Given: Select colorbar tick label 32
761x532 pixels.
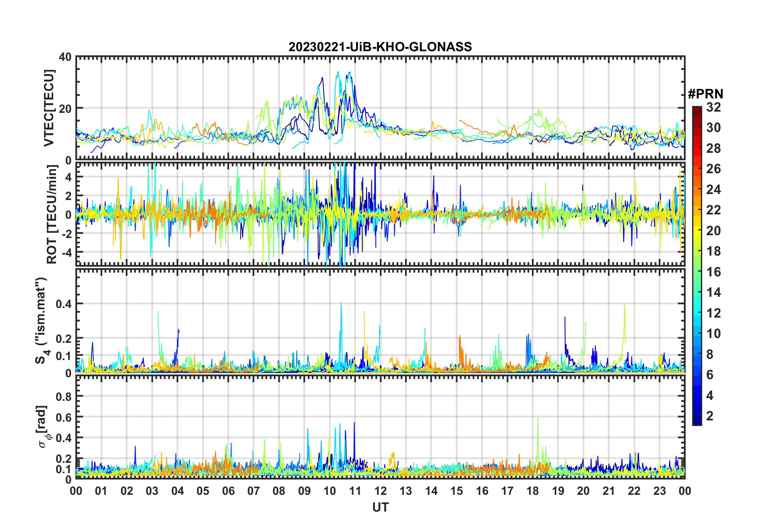Looking at the screenshot, I should [713, 107].
